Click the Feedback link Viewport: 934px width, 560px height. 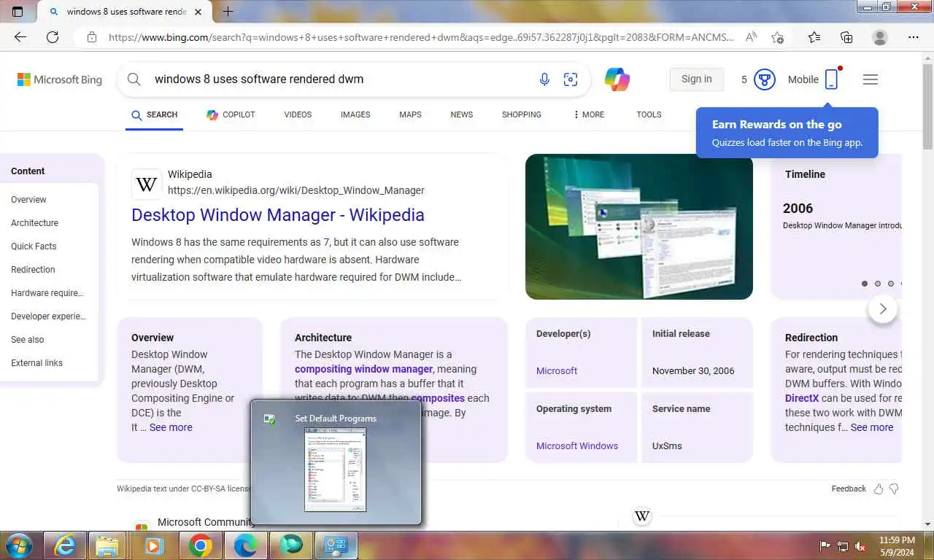click(x=849, y=489)
